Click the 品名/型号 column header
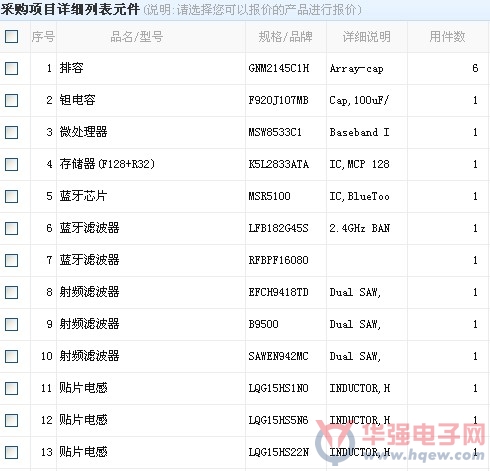Screen dimensions: 490x471 point(137,37)
